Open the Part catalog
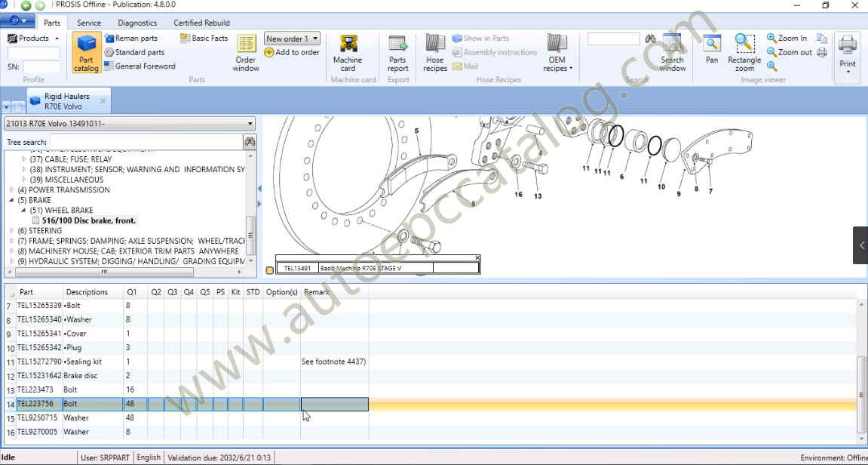Screen dimensions: 868x465 tap(87, 53)
